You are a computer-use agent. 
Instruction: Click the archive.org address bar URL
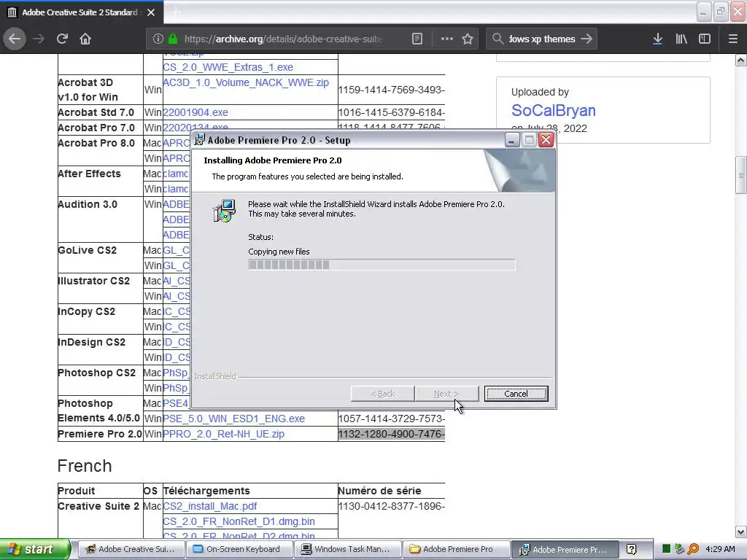click(x=283, y=39)
